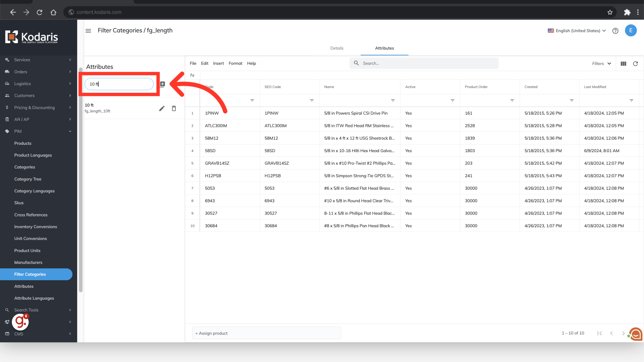Go to the first page of results
The image size is (644, 362).
tap(599, 333)
